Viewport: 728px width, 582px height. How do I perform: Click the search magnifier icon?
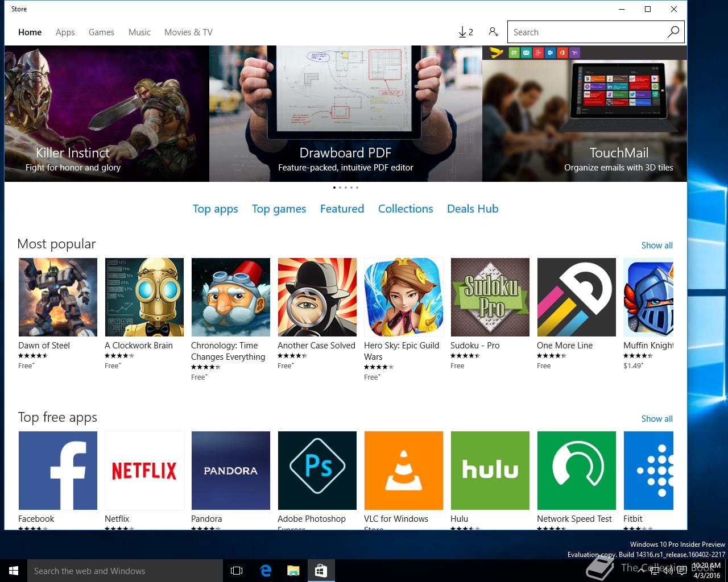pyautogui.click(x=673, y=32)
